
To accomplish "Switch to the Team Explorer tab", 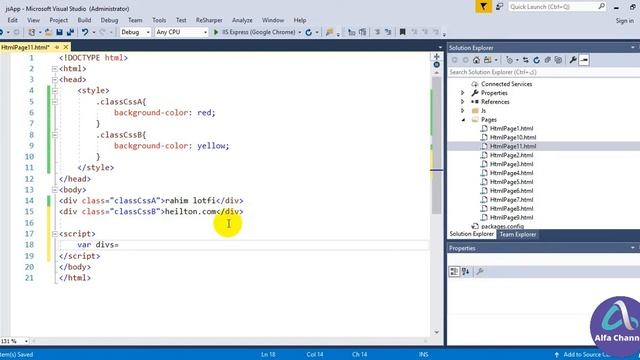I will 518,234.
